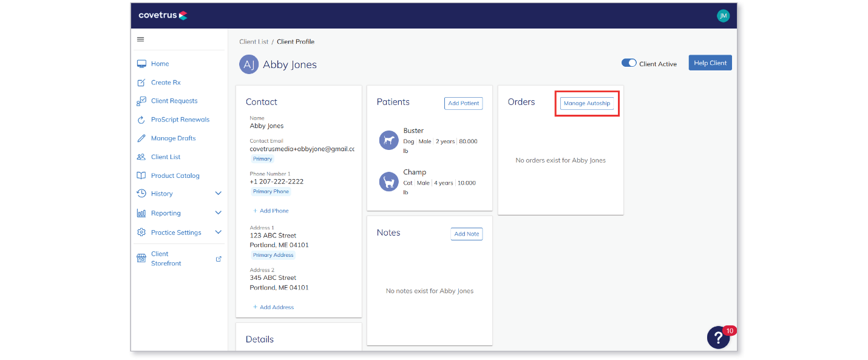Open Client Requests in sidebar
The width and height of the screenshot is (868, 360).
pos(174,101)
